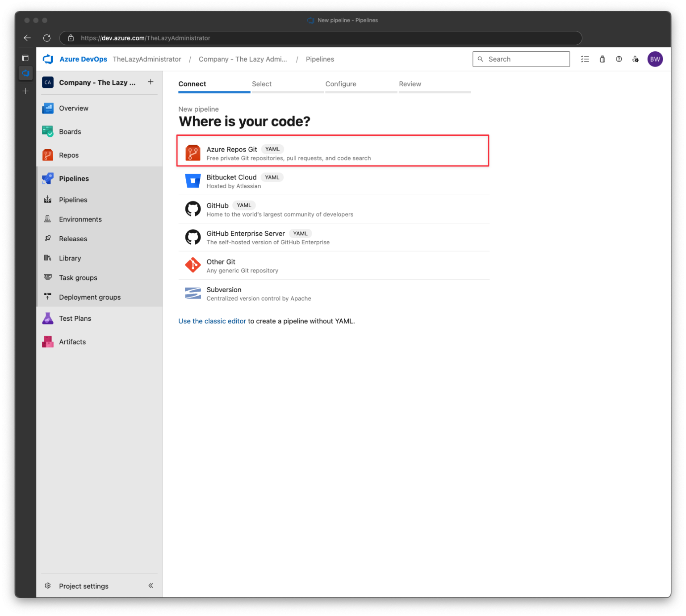The height and width of the screenshot is (616, 686).
Task: Open Deployment groups sub-item
Action: click(x=99, y=297)
